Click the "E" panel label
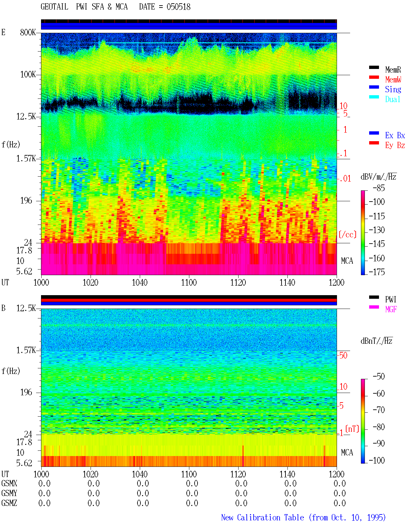The image size is (420, 523). click(3, 32)
